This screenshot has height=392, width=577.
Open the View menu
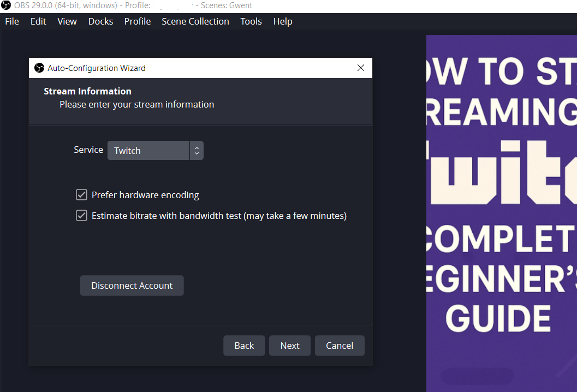point(67,21)
